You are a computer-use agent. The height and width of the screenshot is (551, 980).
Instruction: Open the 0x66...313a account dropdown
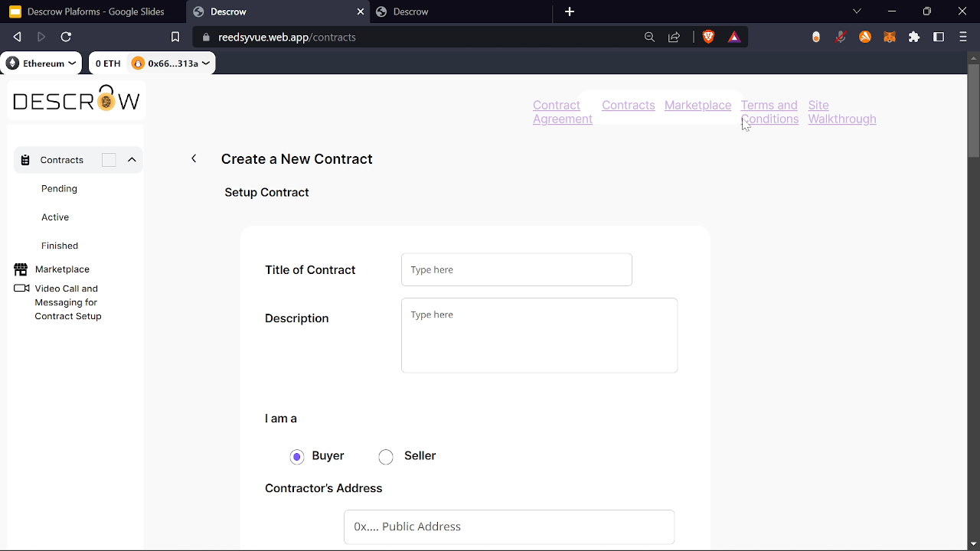point(171,64)
